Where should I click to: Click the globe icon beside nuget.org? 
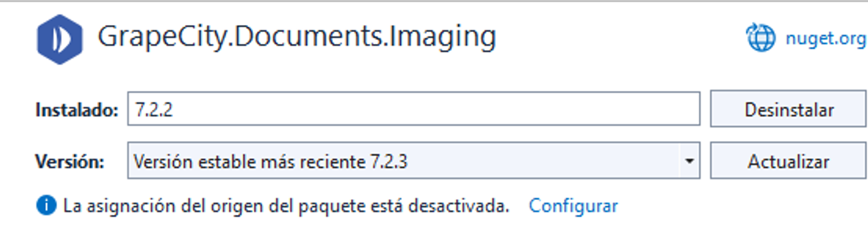click(x=761, y=38)
